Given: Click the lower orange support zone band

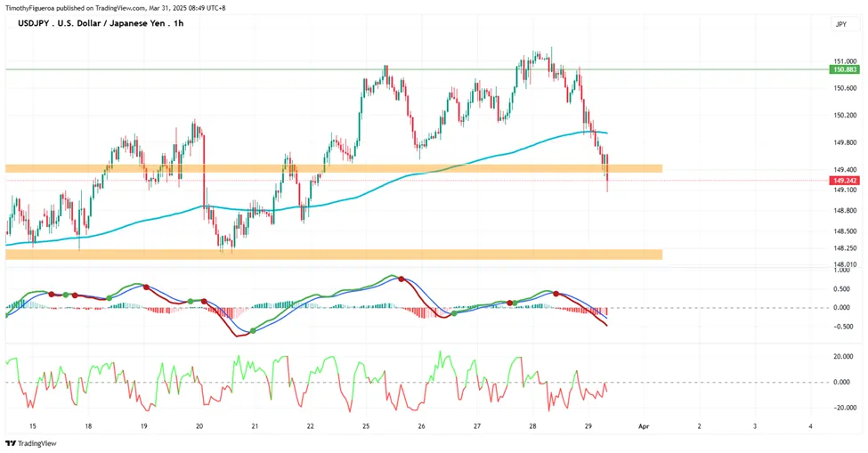Looking at the screenshot, I should click(x=334, y=255).
